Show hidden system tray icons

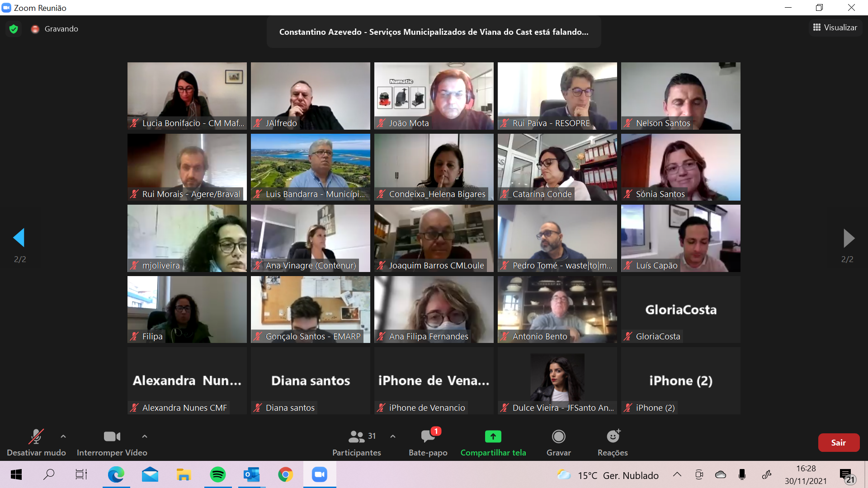click(677, 474)
